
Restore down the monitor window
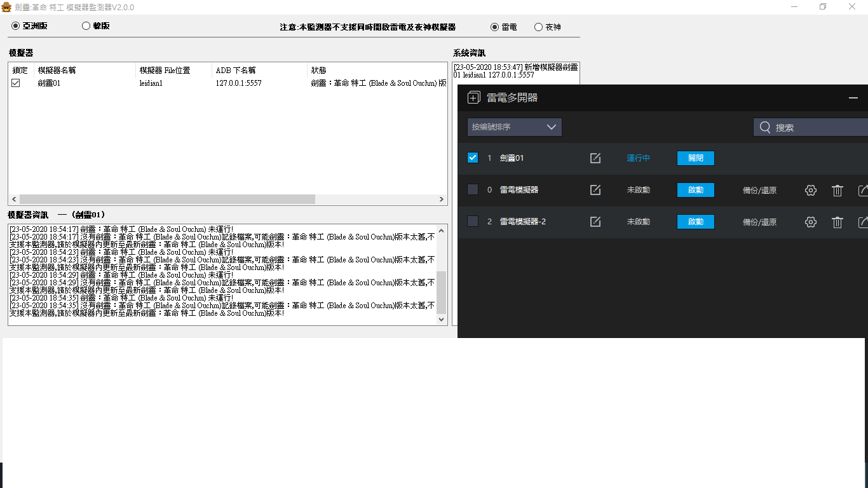coord(823,6)
